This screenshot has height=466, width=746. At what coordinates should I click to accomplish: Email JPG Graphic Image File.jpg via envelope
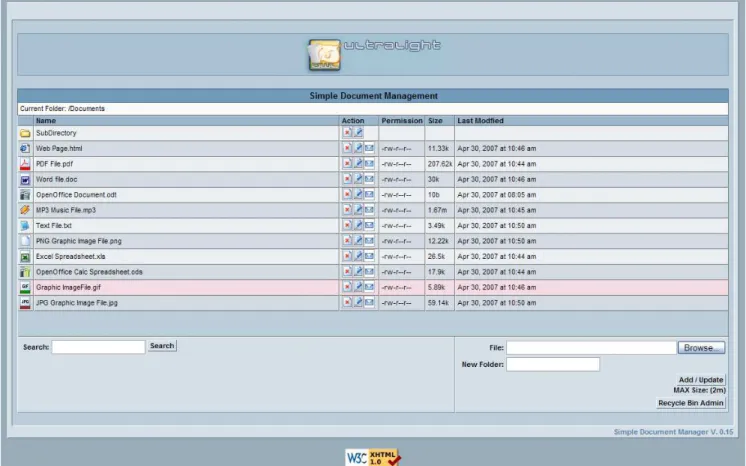(x=369, y=302)
